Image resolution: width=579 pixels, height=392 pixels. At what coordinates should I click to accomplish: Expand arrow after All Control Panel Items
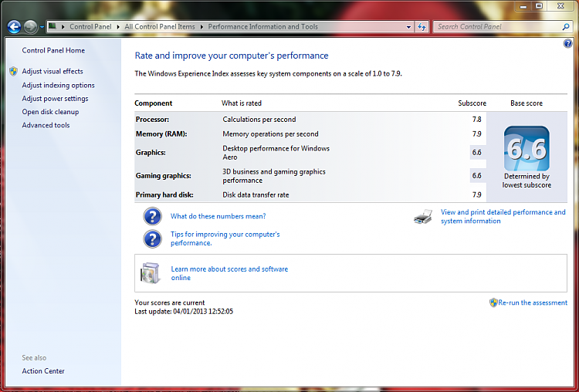[x=201, y=26]
